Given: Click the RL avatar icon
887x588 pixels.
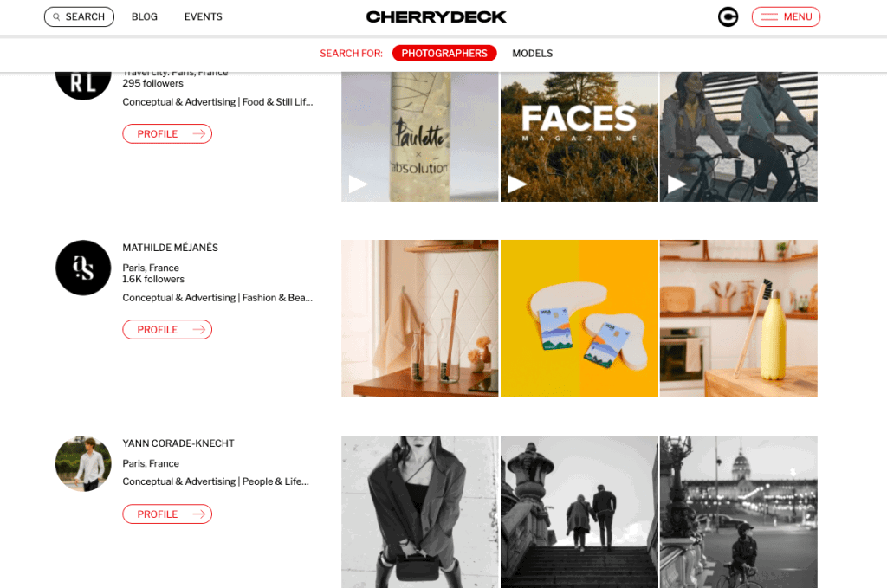Looking at the screenshot, I should tap(83, 84).
